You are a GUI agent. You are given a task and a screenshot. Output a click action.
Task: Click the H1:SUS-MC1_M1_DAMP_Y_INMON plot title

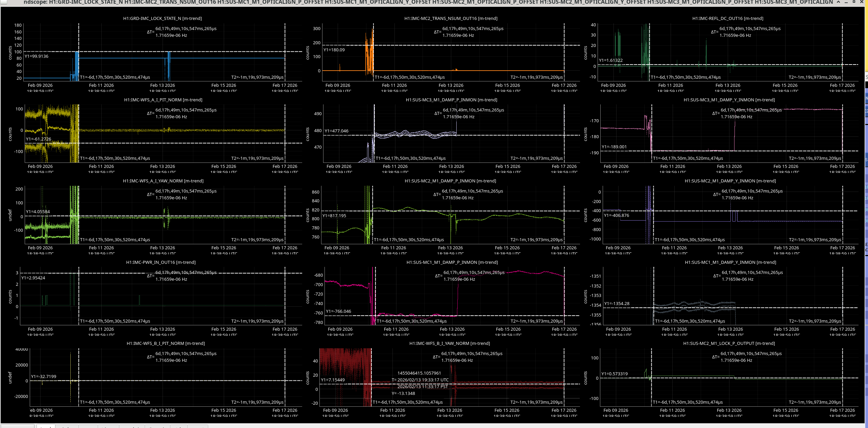coord(730,262)
